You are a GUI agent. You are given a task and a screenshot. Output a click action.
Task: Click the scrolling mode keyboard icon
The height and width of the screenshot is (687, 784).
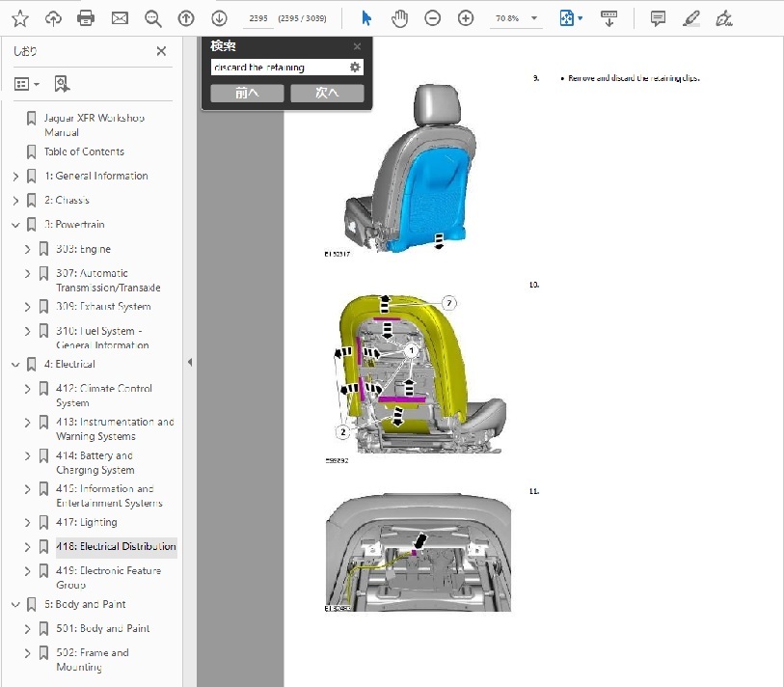tap(608, 18)
